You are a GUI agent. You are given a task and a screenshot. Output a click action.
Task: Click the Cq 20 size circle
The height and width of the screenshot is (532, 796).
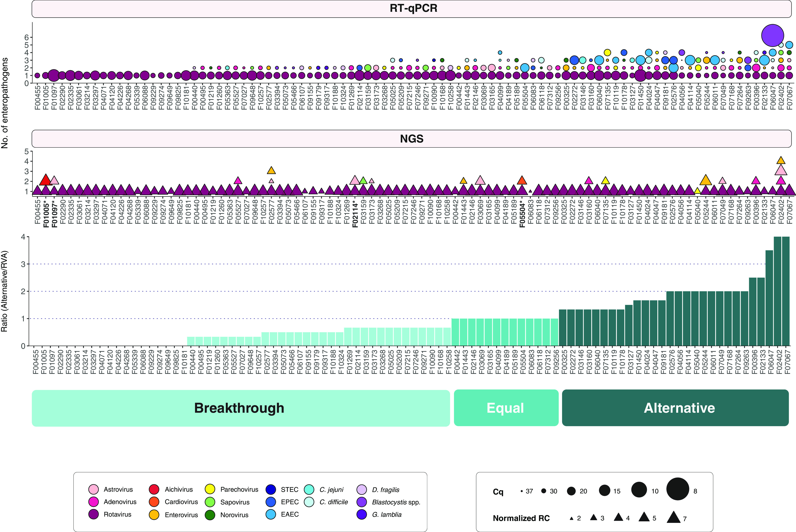click(x=571, y=491)
